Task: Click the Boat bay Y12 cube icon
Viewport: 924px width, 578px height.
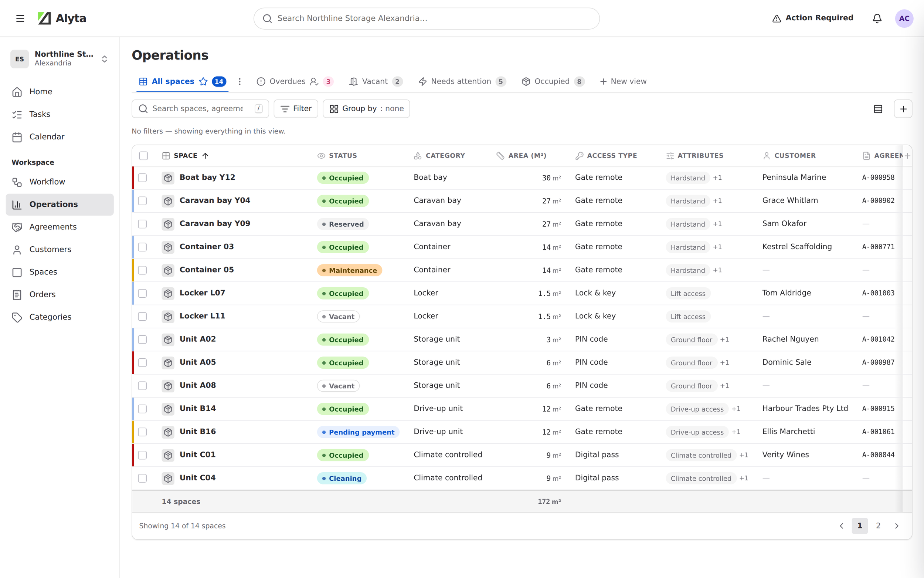Action: (168, 178)
